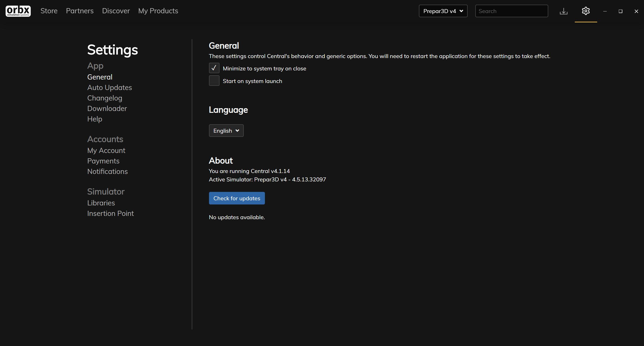Enable Start on system launch checkbox
Screen dimensions: 644x346
tap(214, 81)
